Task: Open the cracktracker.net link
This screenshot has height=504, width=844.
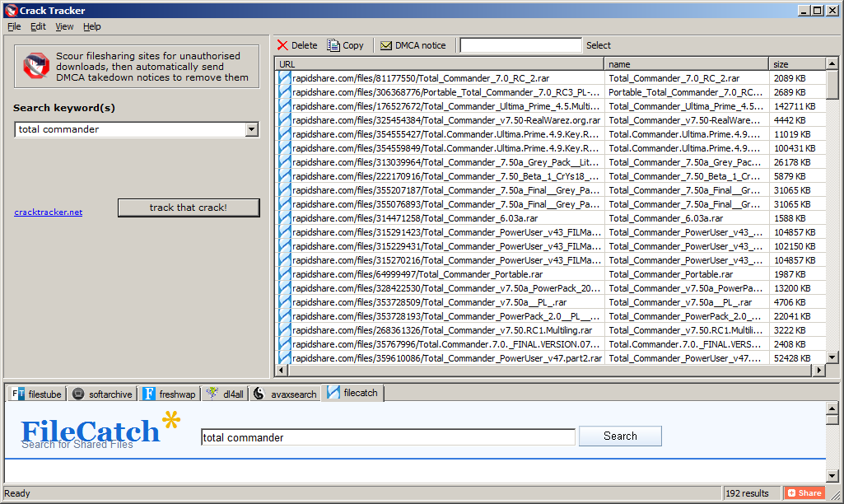Action: coord(49,212)
